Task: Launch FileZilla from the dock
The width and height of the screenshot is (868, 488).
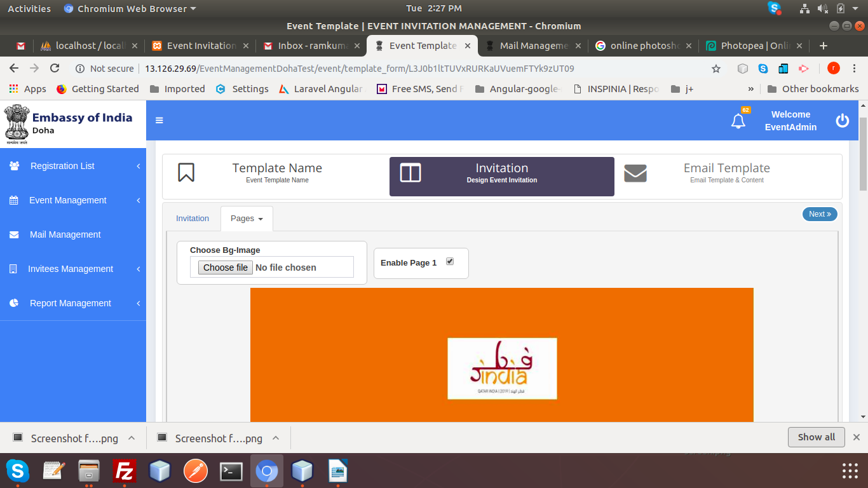Action: tap(125, 471)
